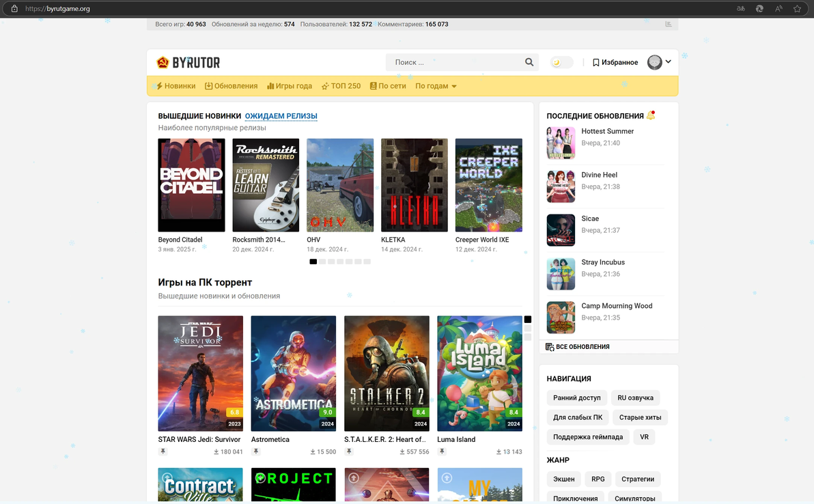The image size is (814, 504).
Task: Focus the Поиск search field
Action: coord(457,62)
